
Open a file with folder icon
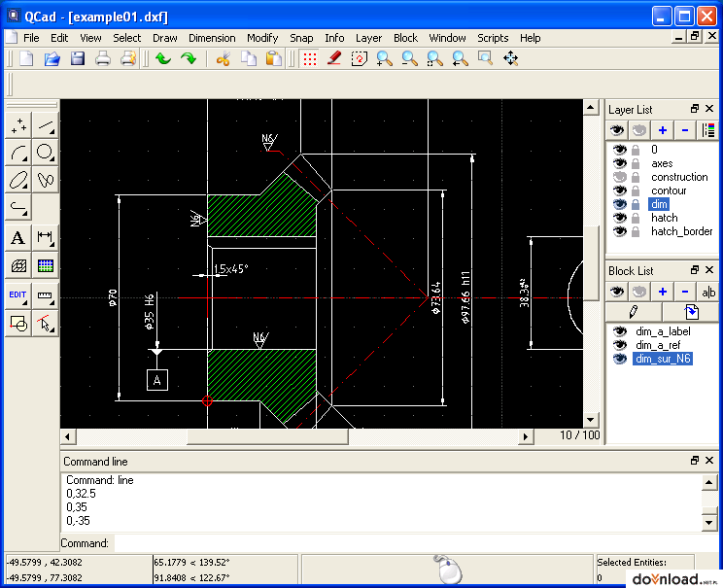coord(52,58)
